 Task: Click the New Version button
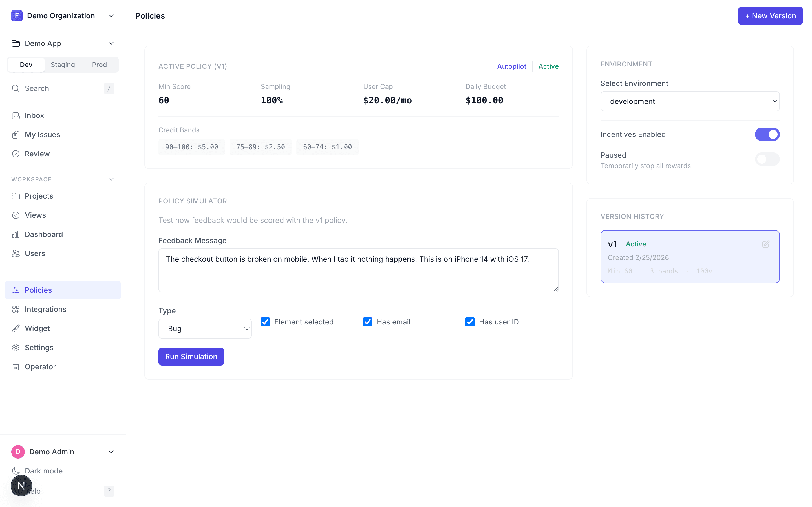tap(770, 15)
